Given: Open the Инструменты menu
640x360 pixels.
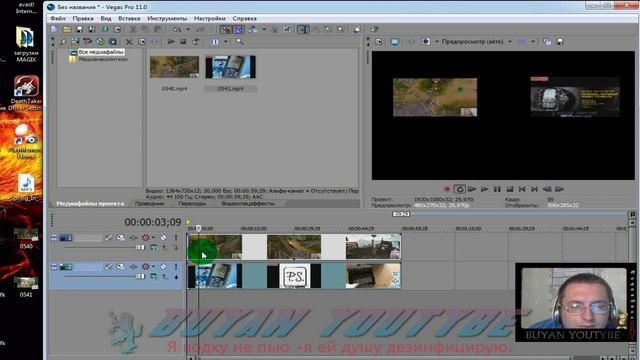Looking at the screenshot, I should coord(167,18).
